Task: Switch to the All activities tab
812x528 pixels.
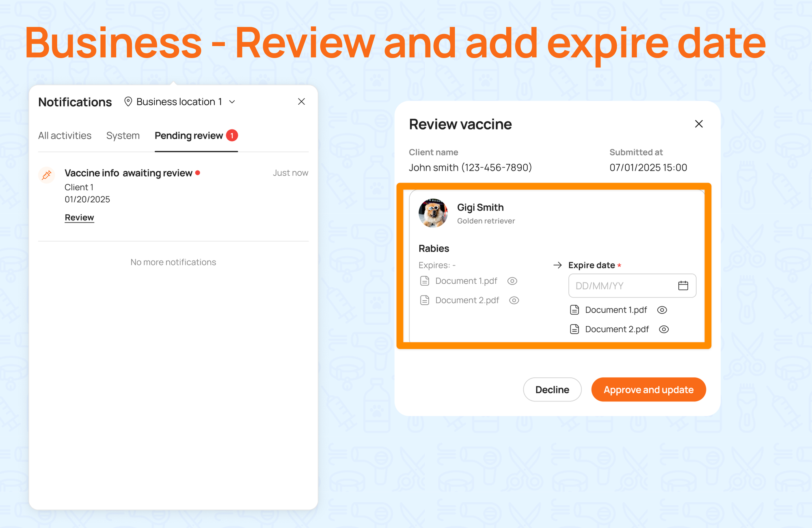Action: [65, 136]
